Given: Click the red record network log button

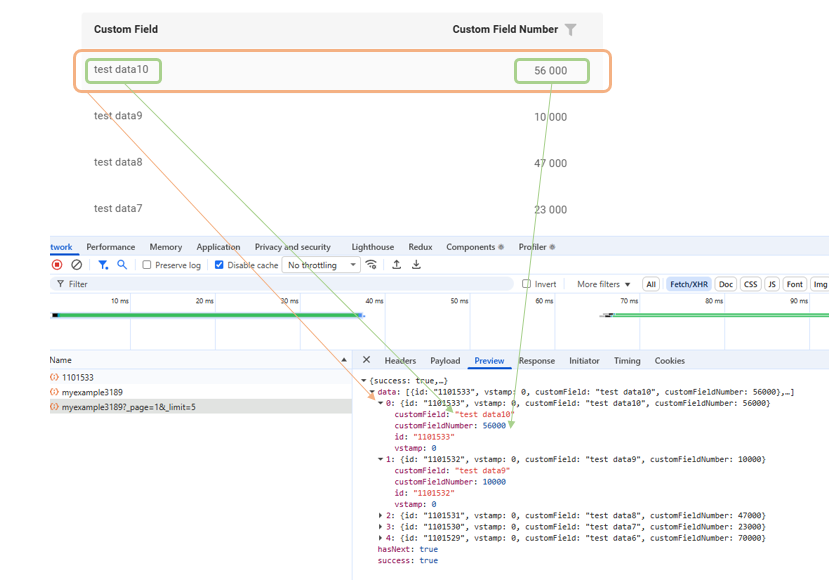Looking at the screenshot, I should [57, 265].
